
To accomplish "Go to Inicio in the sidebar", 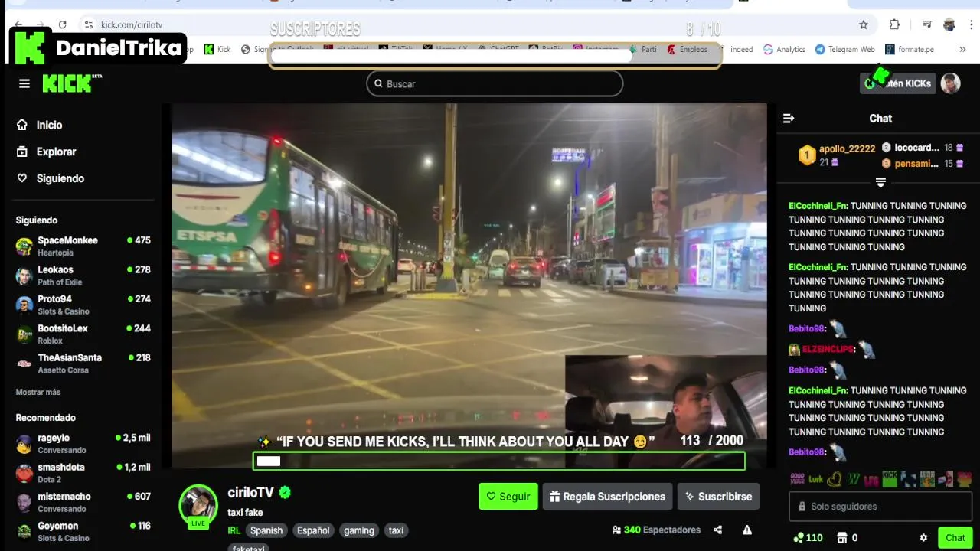I will 40,125.
